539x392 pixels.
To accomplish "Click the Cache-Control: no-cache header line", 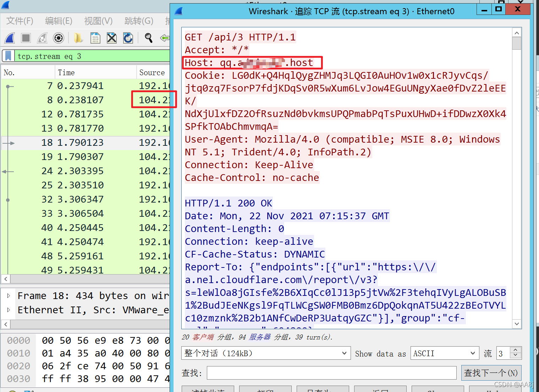I will (x=252, y=178).
